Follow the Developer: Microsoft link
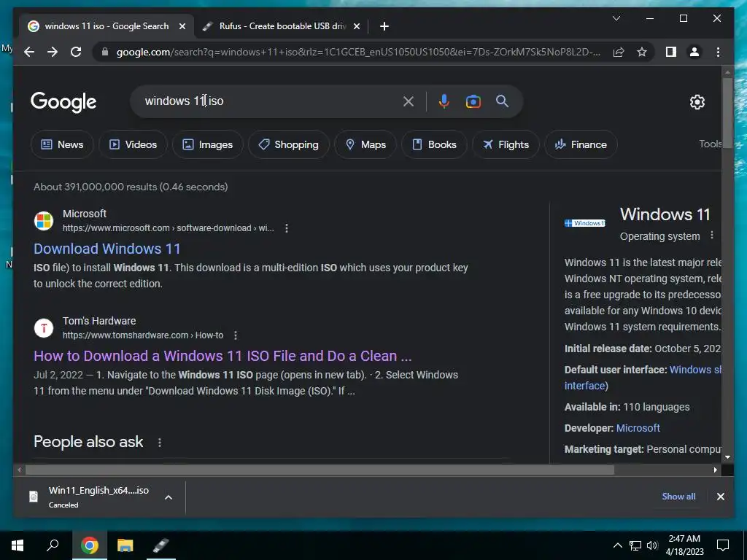 point(638,428)
